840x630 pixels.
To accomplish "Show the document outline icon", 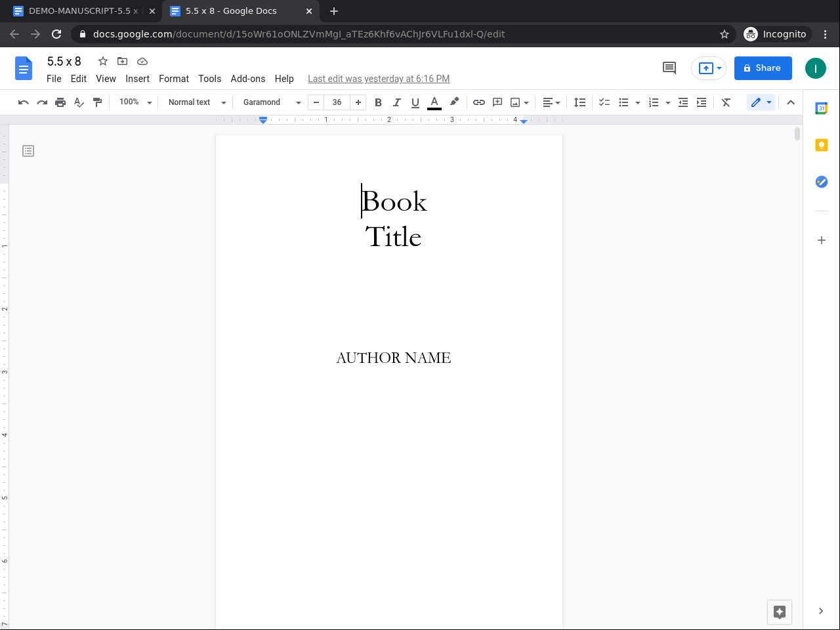I will (x=28, y=151).
